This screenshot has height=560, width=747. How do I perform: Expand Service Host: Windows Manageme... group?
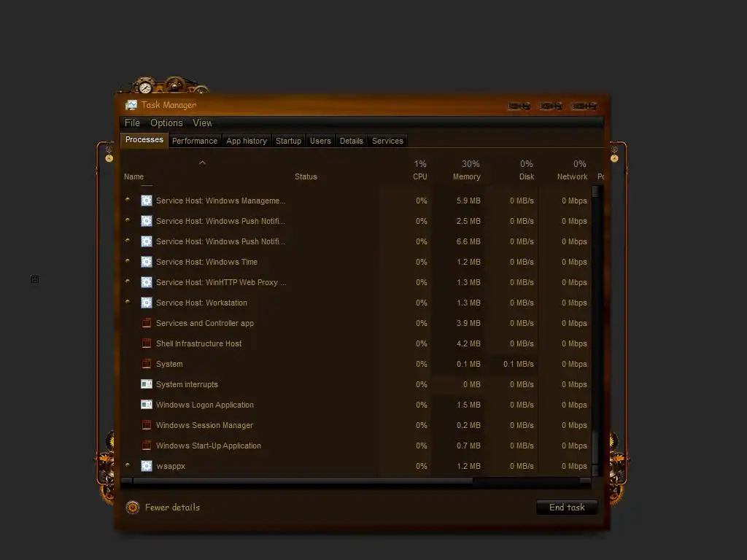tap(127, 200)
